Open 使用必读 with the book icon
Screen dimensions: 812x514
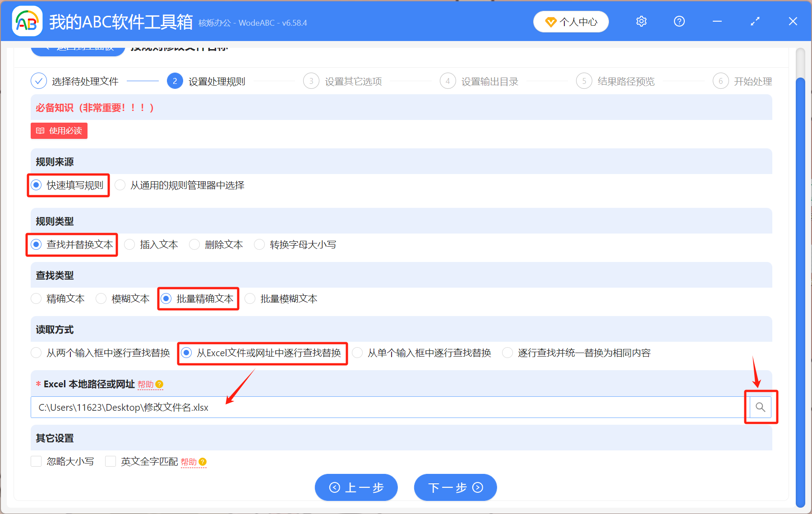point(59,131)
